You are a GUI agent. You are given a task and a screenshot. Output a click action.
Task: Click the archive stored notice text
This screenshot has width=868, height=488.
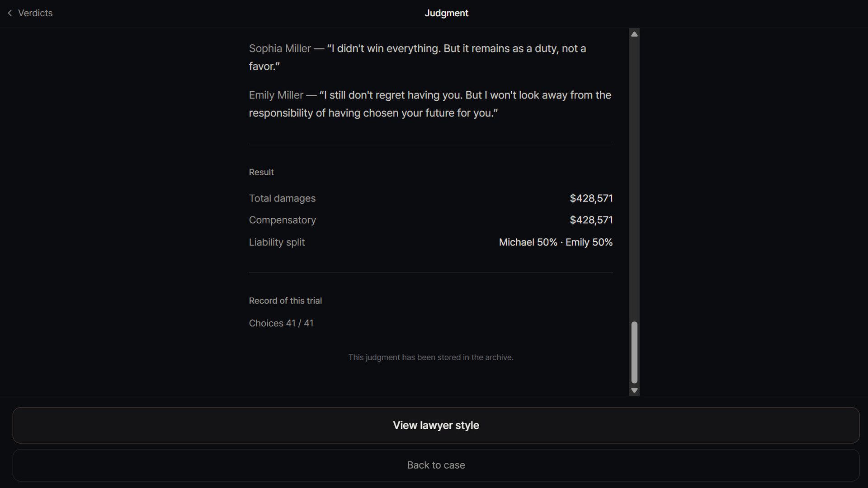[x=431, y=357]
